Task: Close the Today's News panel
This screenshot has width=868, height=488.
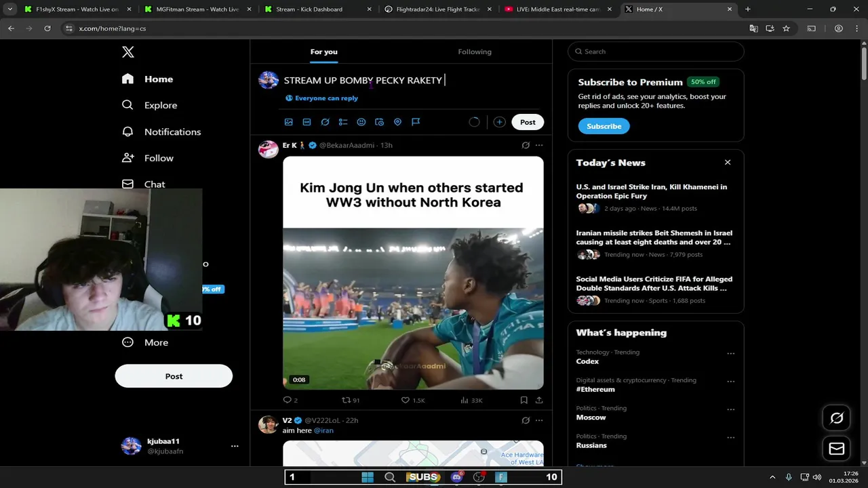Action: pos(728,163)
